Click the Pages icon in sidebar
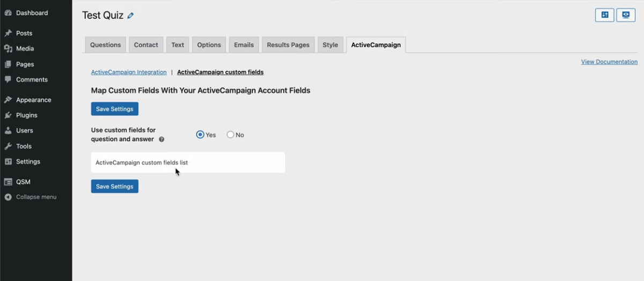 click(x=8, y=64)
